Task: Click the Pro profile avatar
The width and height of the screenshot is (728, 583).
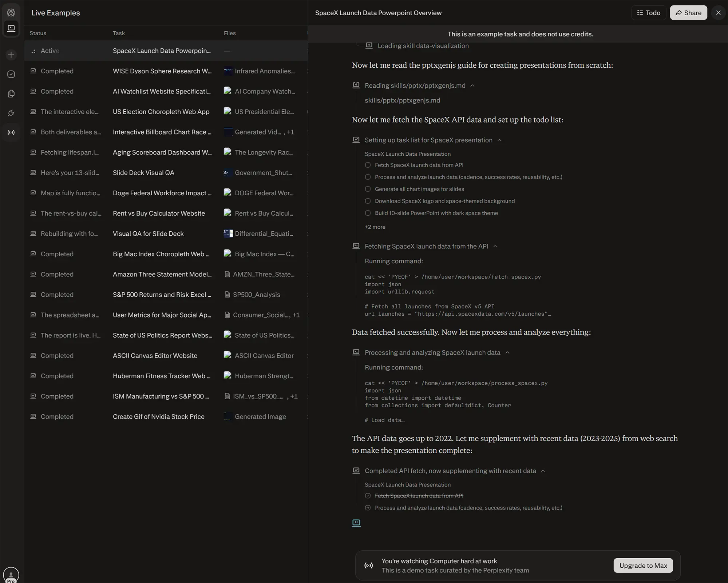Action: coord(11,575)
